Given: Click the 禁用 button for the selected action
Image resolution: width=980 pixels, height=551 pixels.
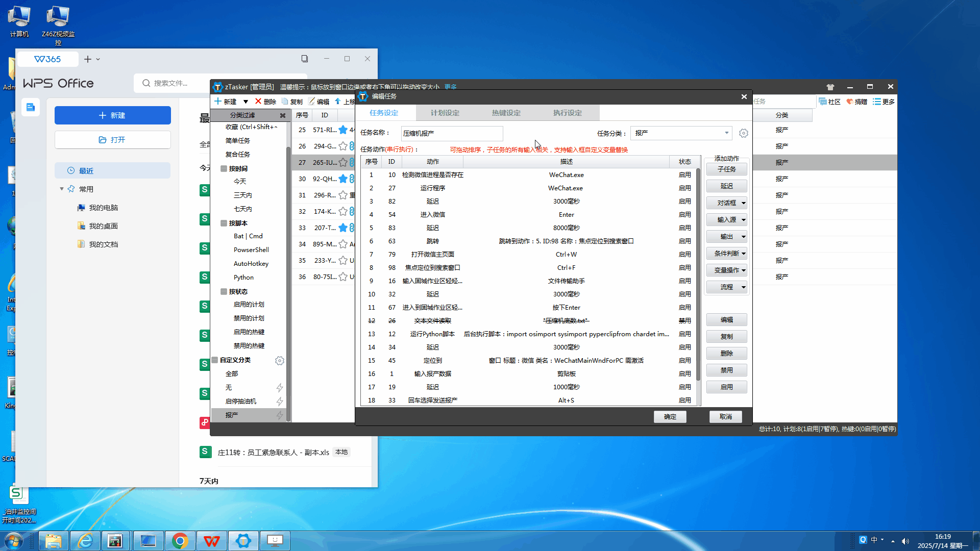Looking at the screenshot, I should (727, 370).
